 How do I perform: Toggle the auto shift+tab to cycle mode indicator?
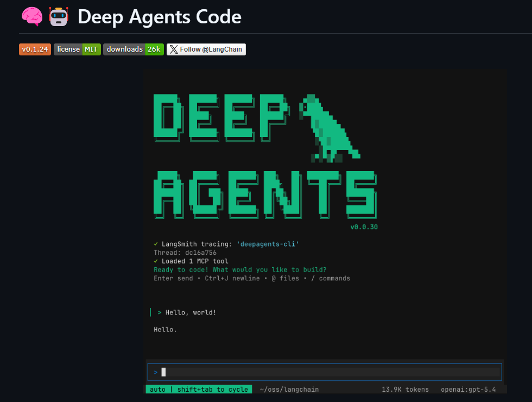[199, 390]
